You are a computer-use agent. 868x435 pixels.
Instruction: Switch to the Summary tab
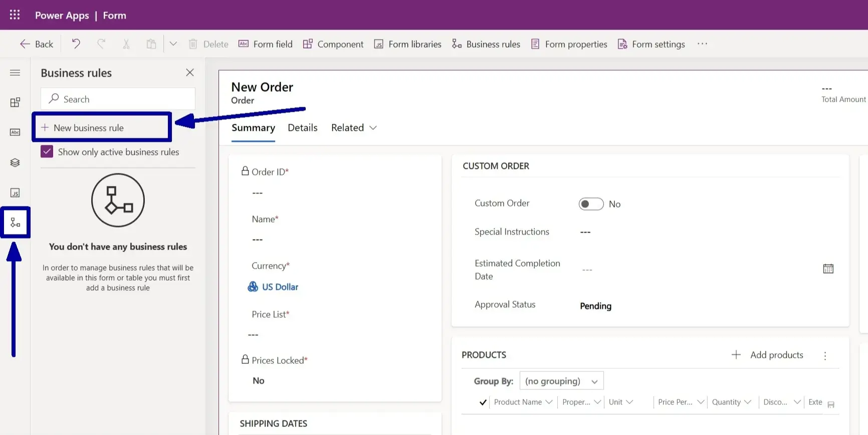[x=253, y=128]
